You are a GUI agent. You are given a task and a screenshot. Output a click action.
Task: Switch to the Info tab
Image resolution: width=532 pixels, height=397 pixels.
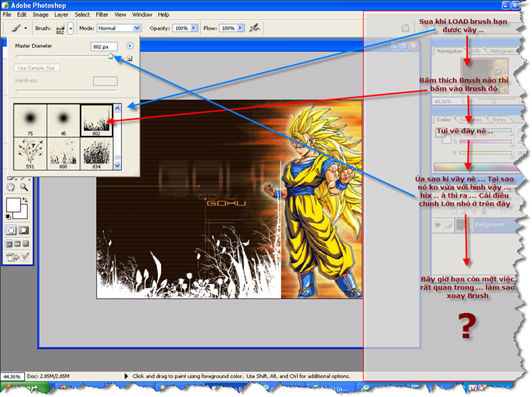[476, 51]
